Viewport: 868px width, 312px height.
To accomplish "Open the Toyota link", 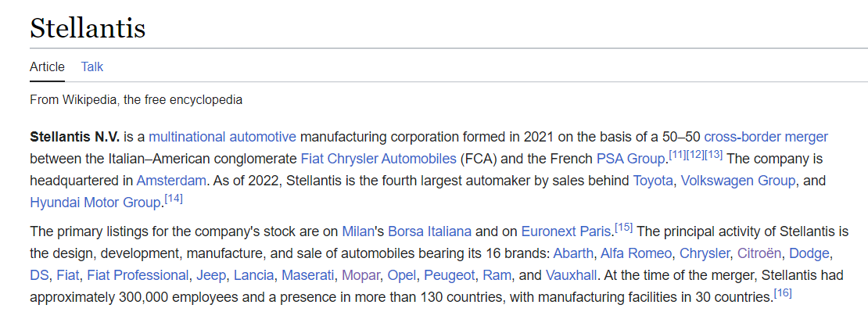I will [x=653, y=181].
